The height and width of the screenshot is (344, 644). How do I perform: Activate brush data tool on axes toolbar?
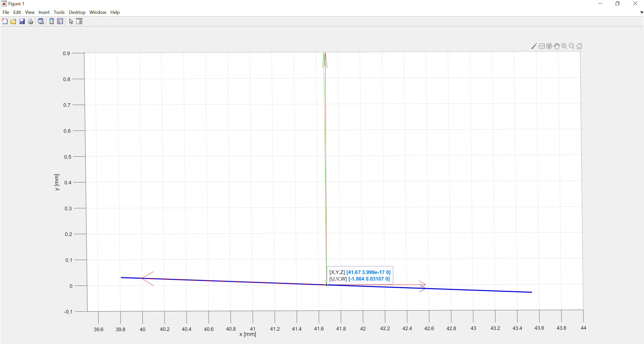(534, 46)
